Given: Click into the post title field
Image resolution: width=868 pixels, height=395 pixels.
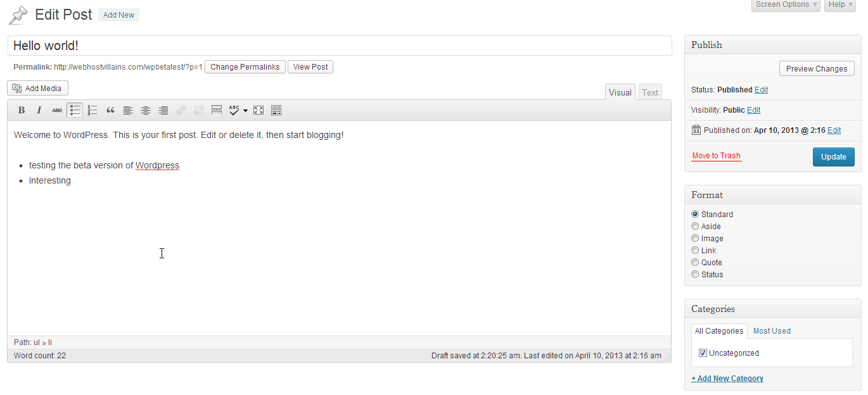Looking at the screenshot, I should [x=339, y=46].
